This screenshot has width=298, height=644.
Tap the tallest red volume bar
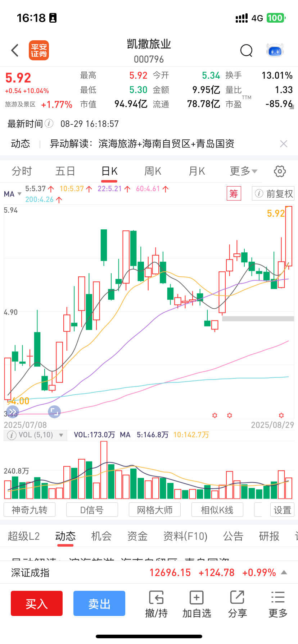(x=104, y=470)
